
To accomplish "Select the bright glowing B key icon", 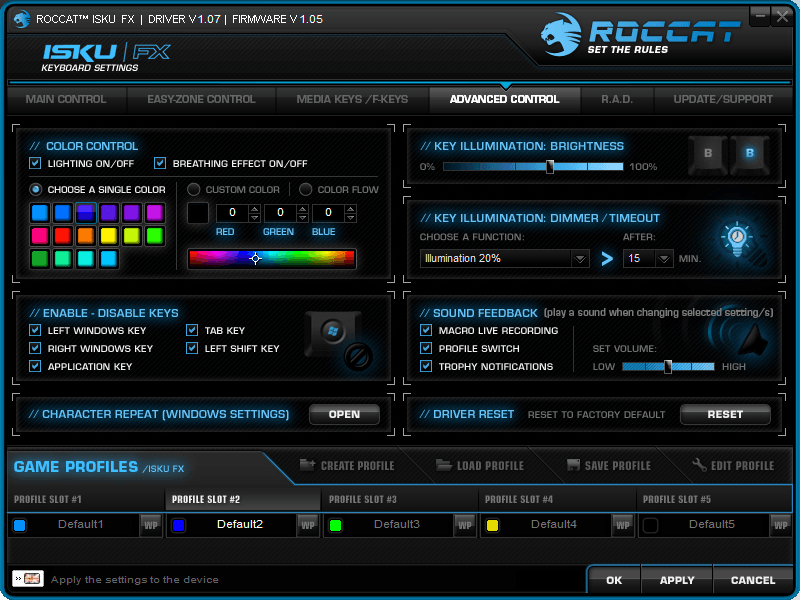I will [x=749, y=155].
